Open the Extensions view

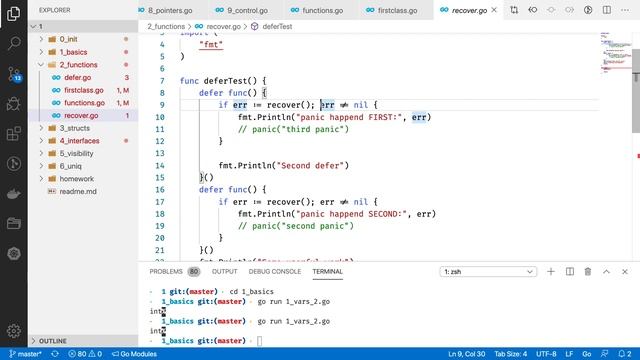click(13, 133)
